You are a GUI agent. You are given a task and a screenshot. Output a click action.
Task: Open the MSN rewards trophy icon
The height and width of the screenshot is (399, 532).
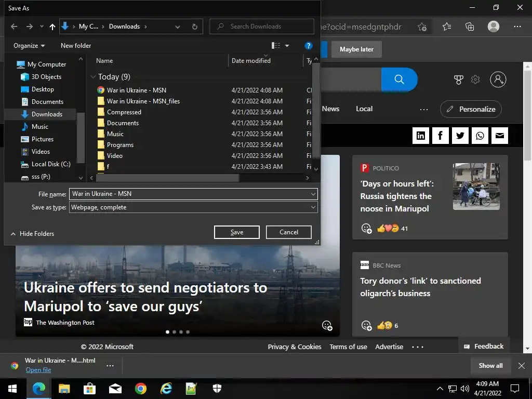point(458,79)
